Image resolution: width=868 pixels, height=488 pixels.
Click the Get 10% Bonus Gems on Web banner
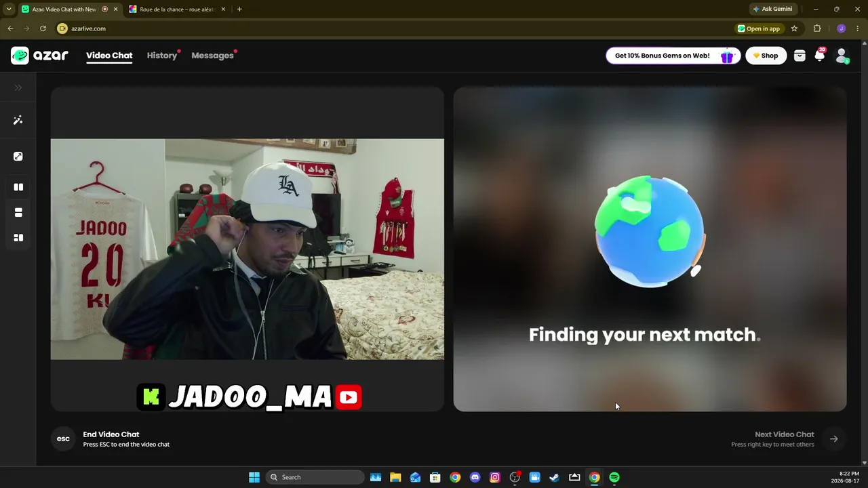click(x=672, y=56)
